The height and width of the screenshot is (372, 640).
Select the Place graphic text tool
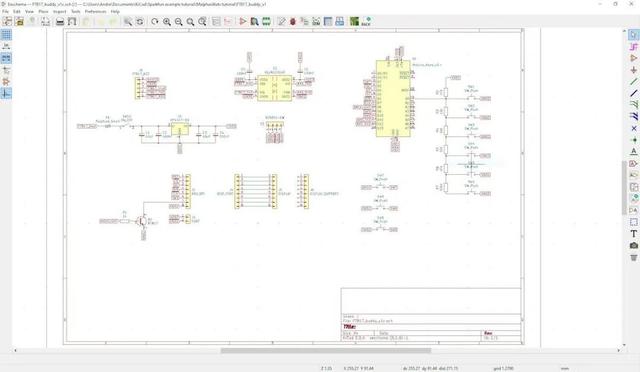click(x=633, y=234)
